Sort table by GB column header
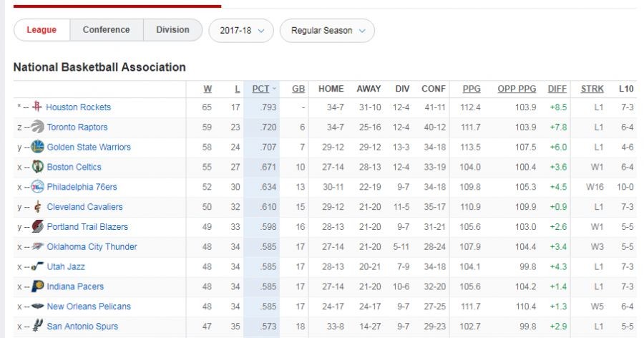 coord(298,89)
